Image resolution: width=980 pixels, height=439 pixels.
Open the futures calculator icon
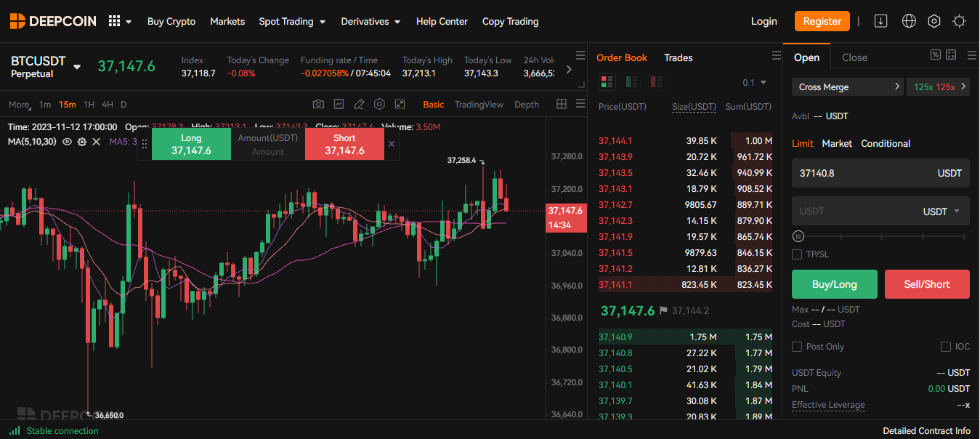pyautogui.click(x=951, y=55)
